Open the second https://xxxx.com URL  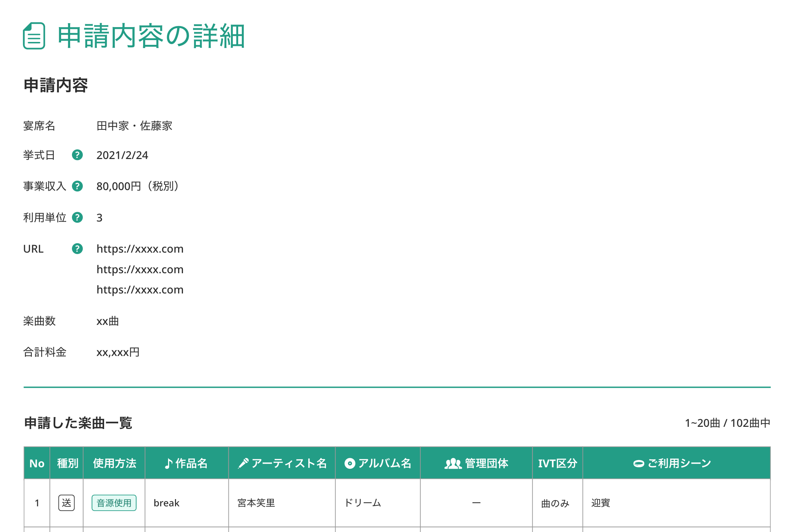(x=140, y=270)
